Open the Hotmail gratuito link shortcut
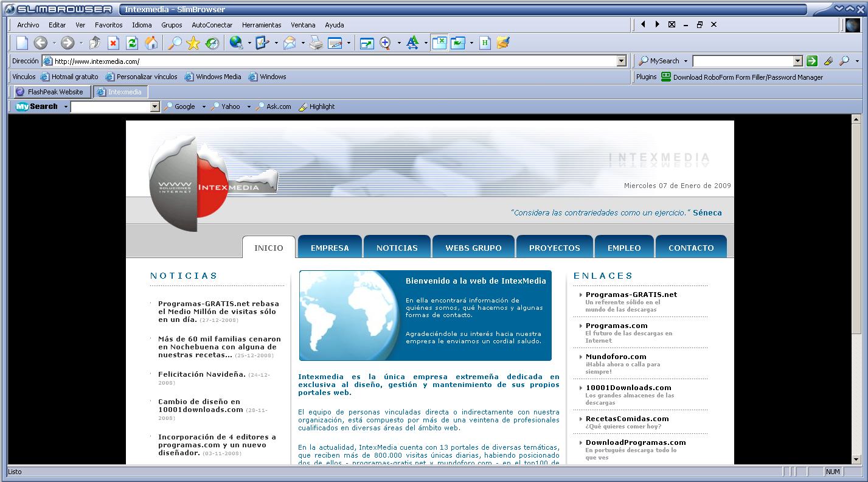Viewport: 868px width, 482px height. (69, 77)
